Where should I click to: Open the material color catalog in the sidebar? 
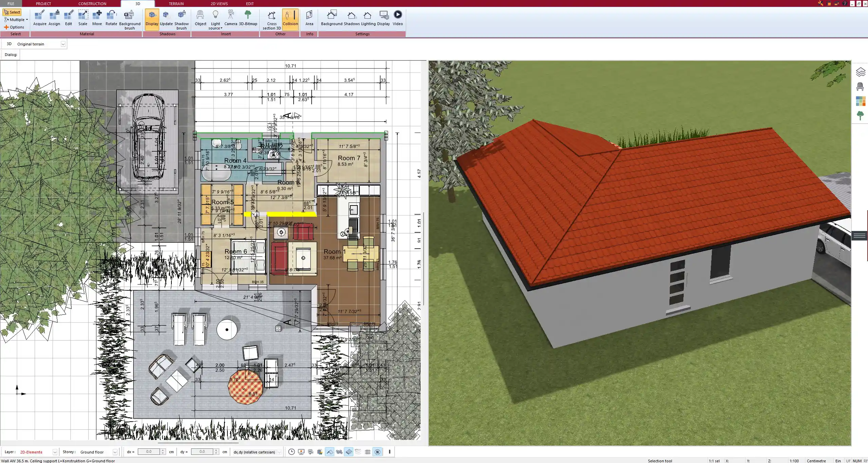[x=861, y=101]
